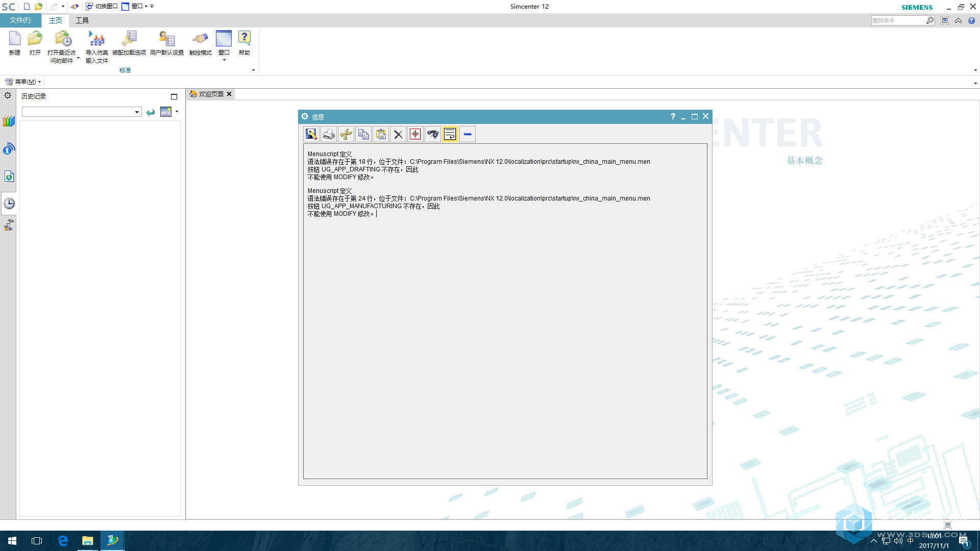The width and height of the screenshot is (980, 551).
Task: Click the blue minus icon in 信息 toolbar
Action: (468, 134)
